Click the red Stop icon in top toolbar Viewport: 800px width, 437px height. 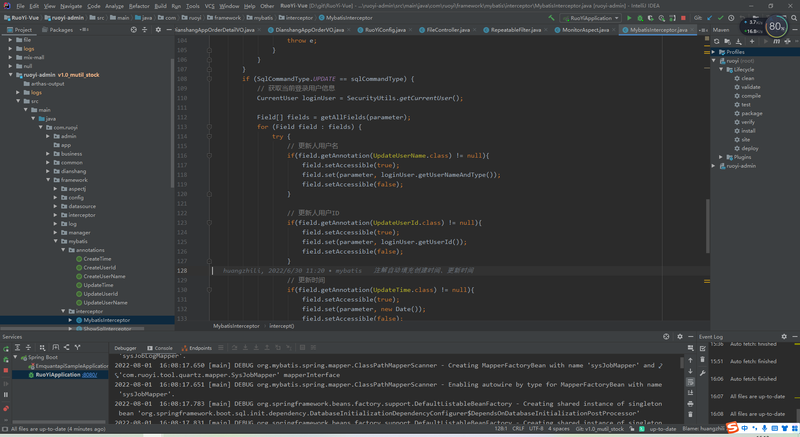pyautogui.click(x=683, y=18)
